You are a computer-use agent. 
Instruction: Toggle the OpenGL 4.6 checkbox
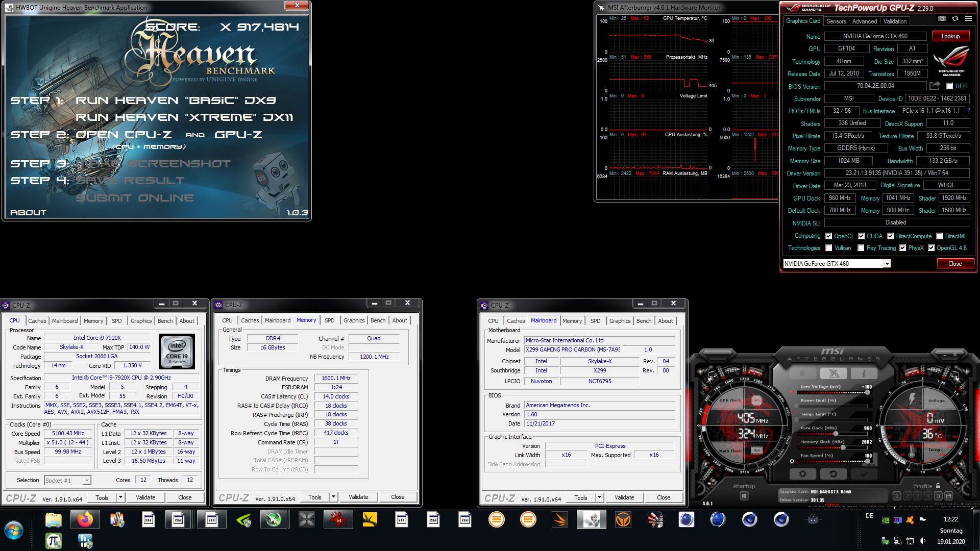point(932,248)
